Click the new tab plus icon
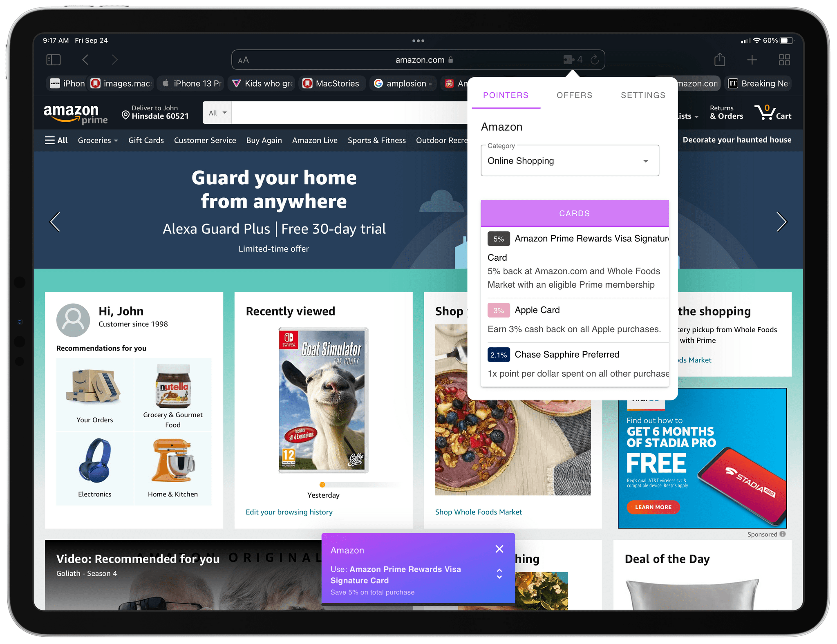 [752, 60]
